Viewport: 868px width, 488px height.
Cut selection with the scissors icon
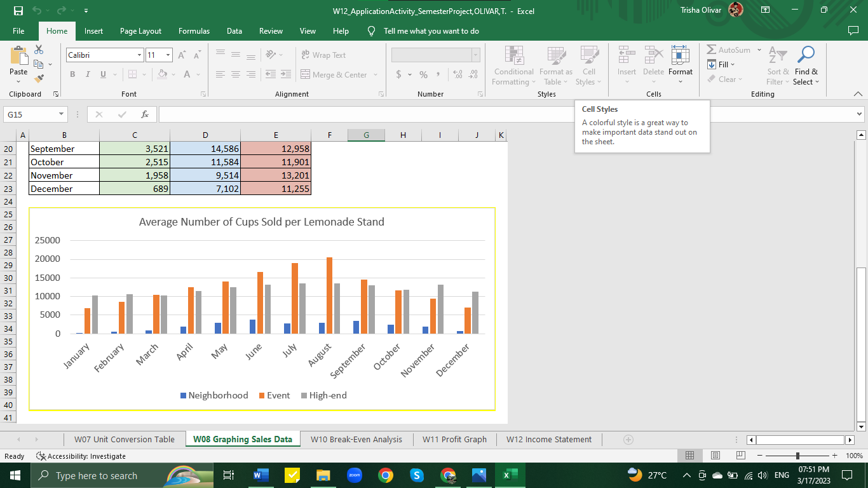[x=39, y=50]
